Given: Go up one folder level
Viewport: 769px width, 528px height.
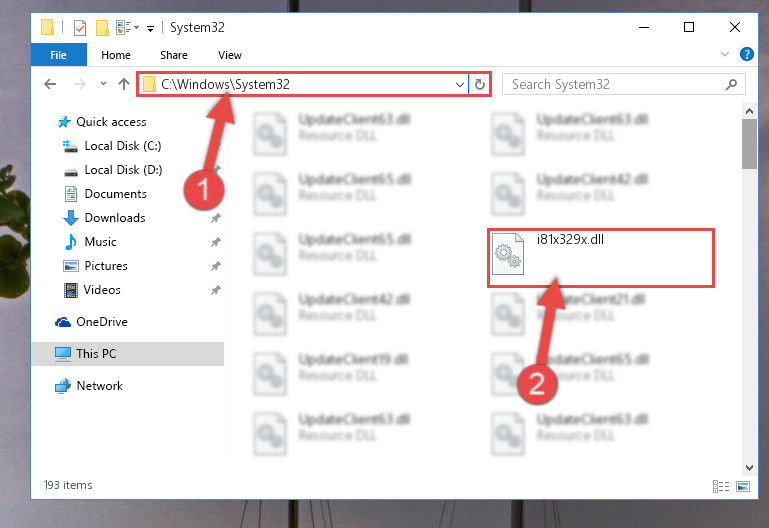Looking at the screenshot, I should pyautogui.click(x=124, y=84).
